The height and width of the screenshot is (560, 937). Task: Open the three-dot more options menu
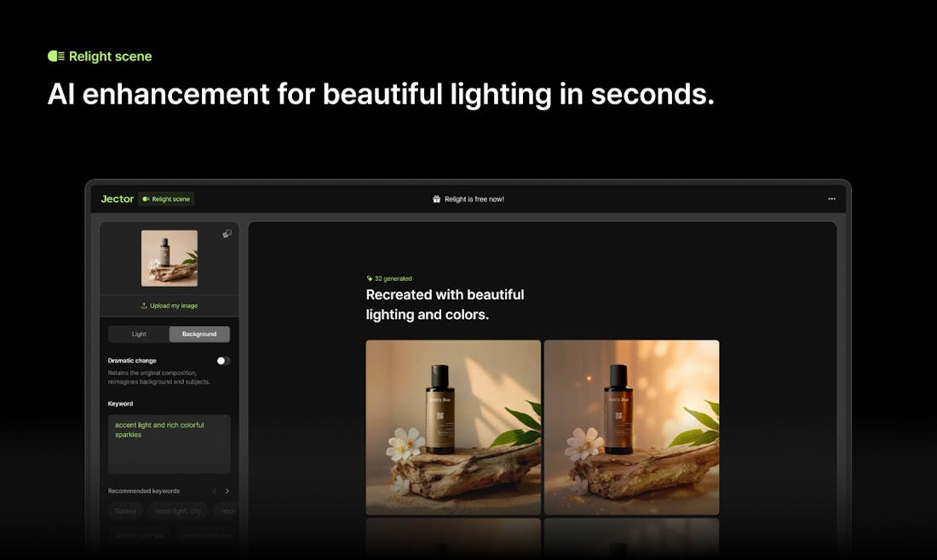click(x=832, y=199)
